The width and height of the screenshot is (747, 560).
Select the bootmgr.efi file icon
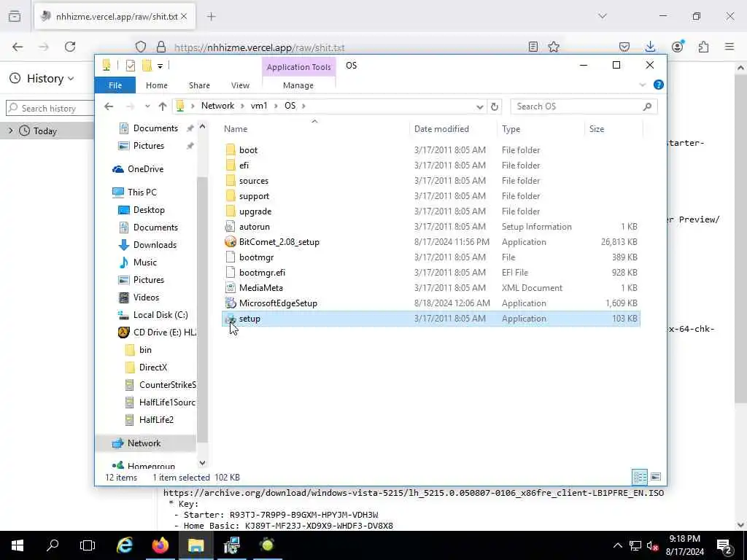click(231, 273)
